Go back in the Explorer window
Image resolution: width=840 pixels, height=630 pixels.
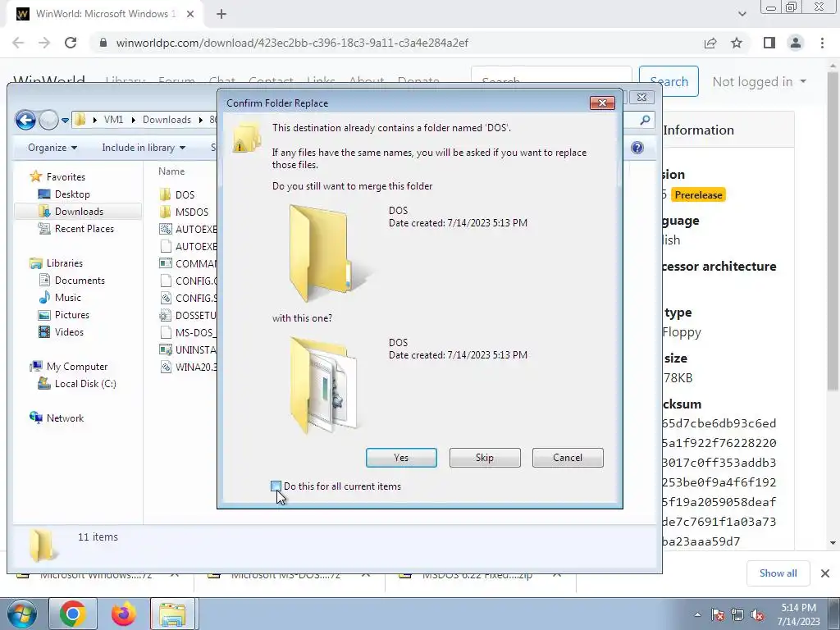[x=25, y=120]
